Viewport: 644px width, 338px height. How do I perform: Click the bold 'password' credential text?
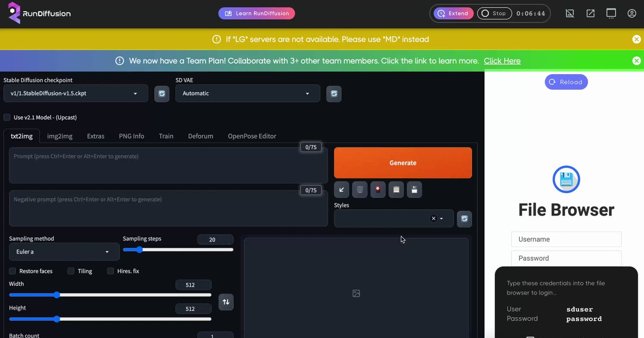(584, 319)
